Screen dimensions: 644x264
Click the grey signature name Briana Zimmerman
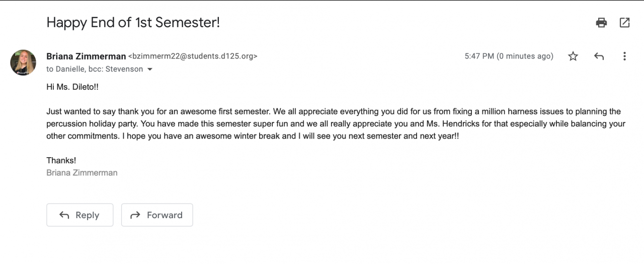coord(82,173)
